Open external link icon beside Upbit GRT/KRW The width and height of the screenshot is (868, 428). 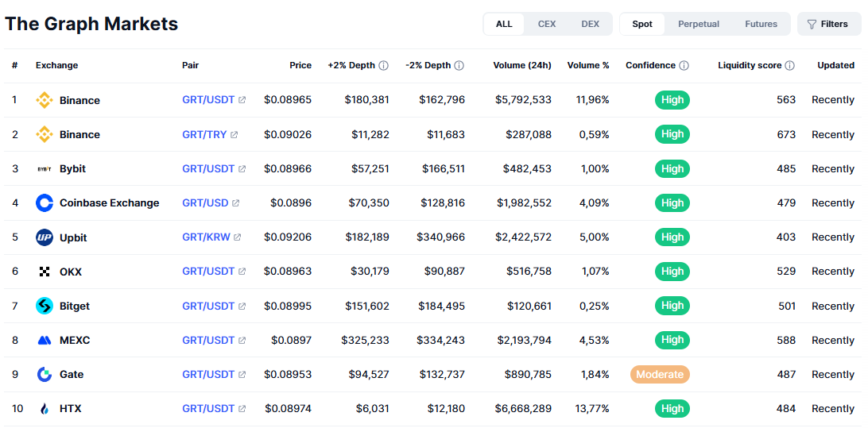(238, 237)
